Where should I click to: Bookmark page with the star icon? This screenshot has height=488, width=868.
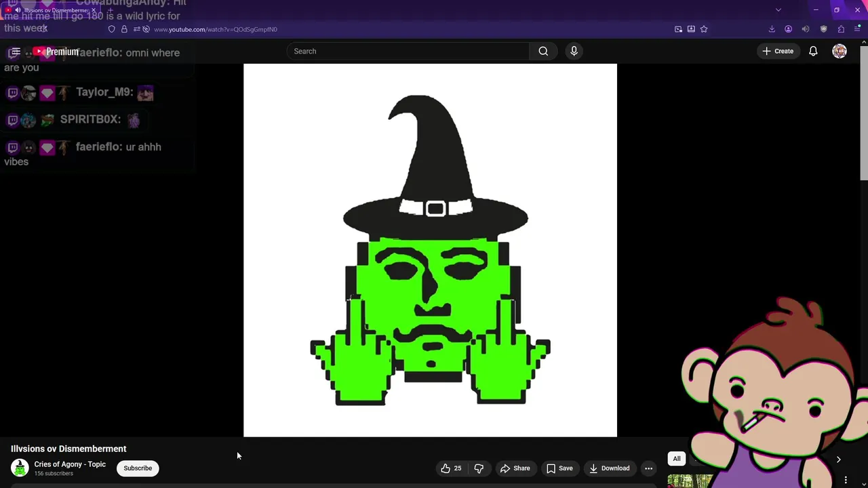click(x=704, y=29)
